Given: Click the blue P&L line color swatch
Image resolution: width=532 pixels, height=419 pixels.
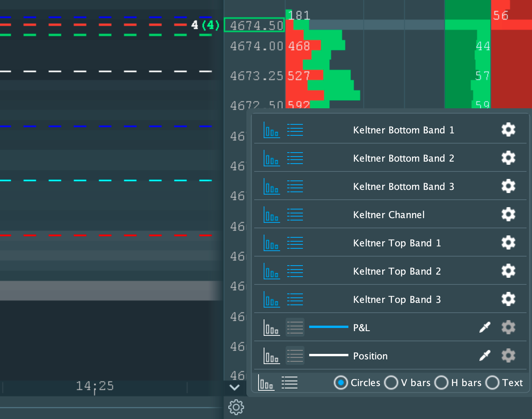Looking at the screenshot, I should 328,327.
